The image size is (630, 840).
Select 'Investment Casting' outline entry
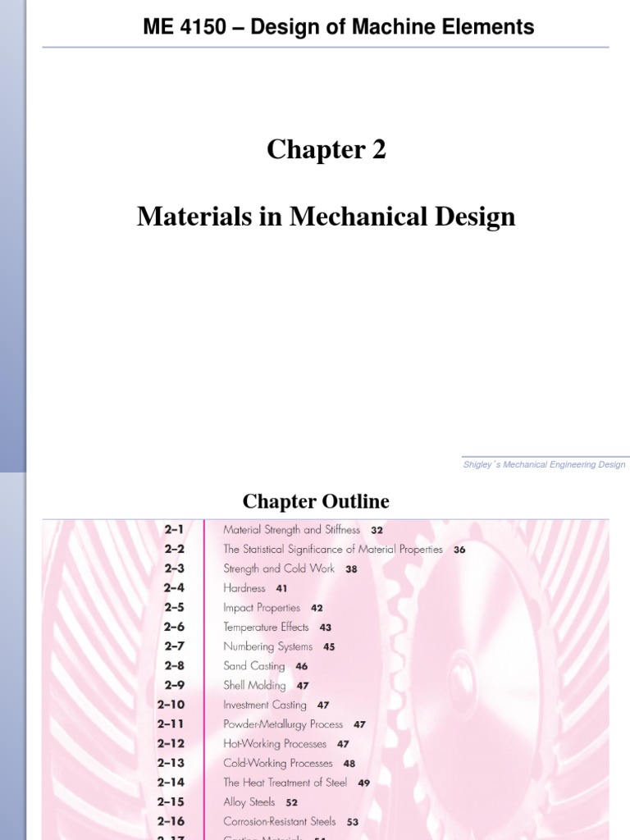tap(265, 705)
